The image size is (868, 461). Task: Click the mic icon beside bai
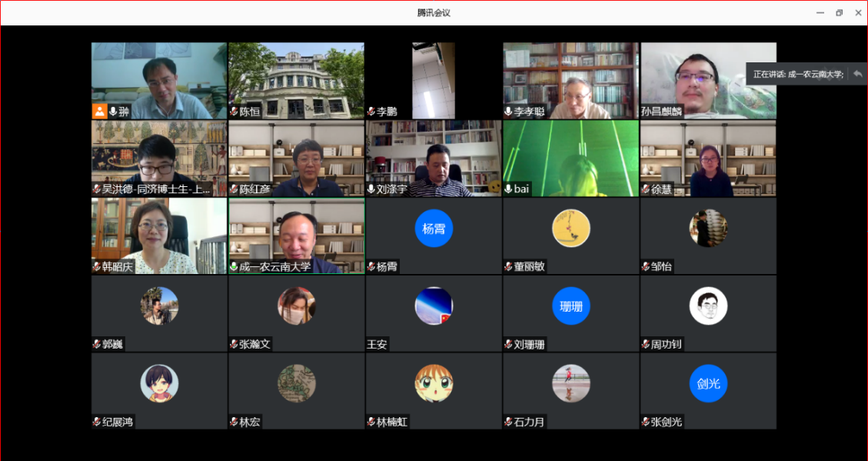[508, 189]
